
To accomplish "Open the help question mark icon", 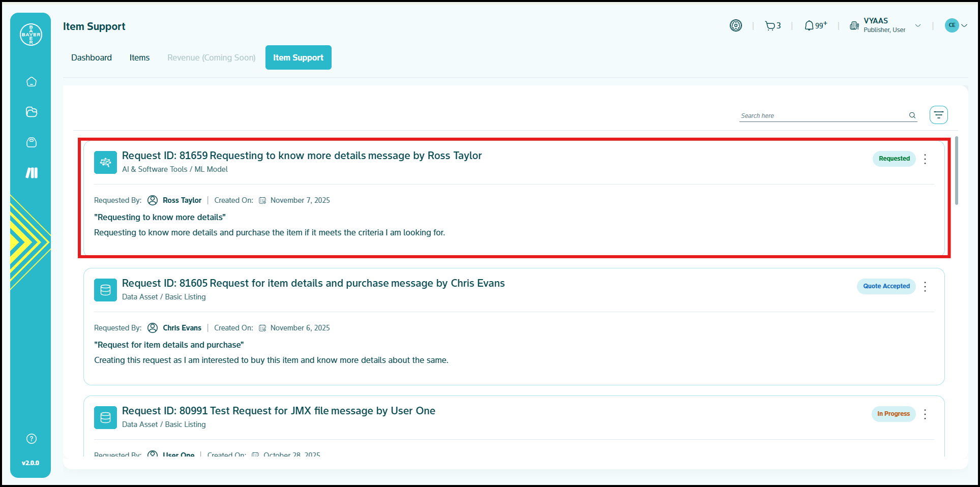I will point(32,439).
